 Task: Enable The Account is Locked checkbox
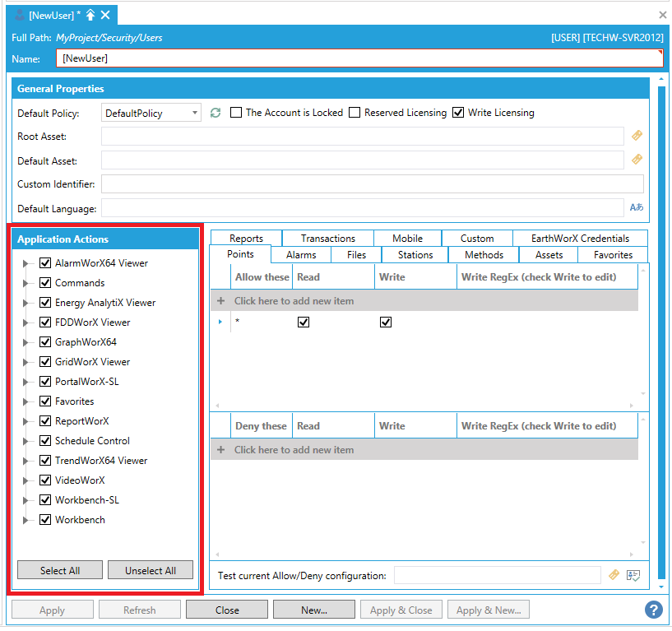(x=236, y=113)
